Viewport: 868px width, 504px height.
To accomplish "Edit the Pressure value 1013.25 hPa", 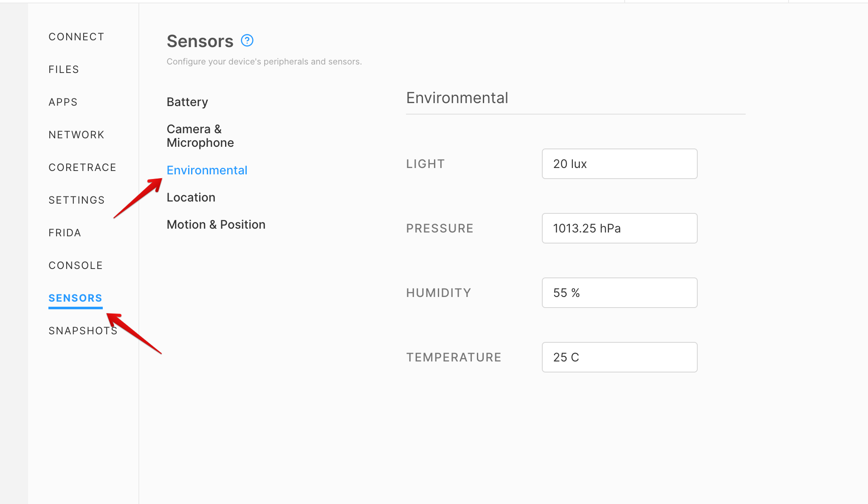I will (x=620, y=228).
